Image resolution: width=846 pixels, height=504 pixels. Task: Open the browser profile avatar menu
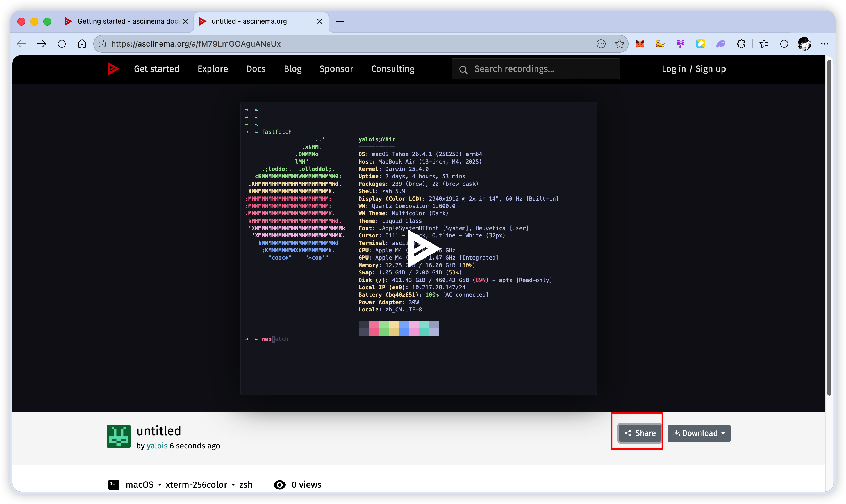pyautogui.click(x=804, y=44)
